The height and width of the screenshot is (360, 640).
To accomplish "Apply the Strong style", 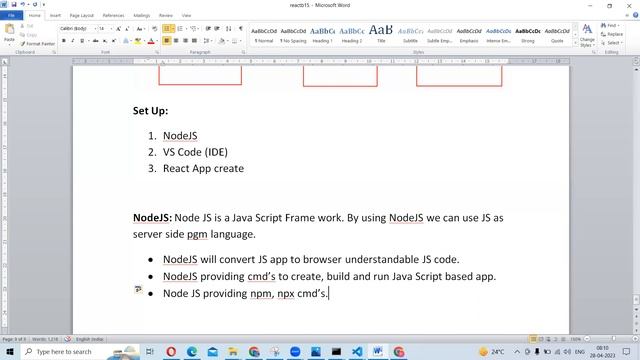I will click(528, 36).
